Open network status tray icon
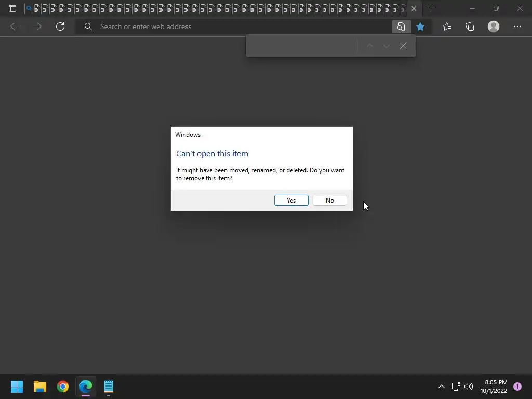This screenshot has height=399, width=532. [x=456, y=387]
